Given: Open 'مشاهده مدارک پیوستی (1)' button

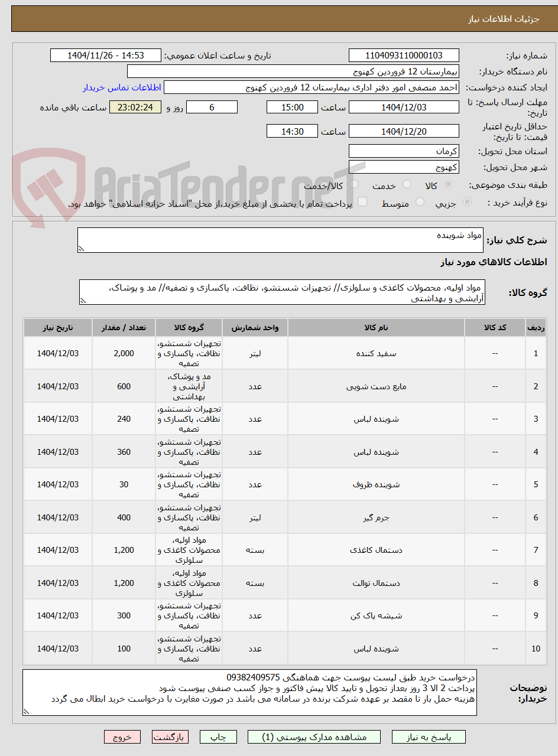Looking at the screenshot, I should (314, 737).
